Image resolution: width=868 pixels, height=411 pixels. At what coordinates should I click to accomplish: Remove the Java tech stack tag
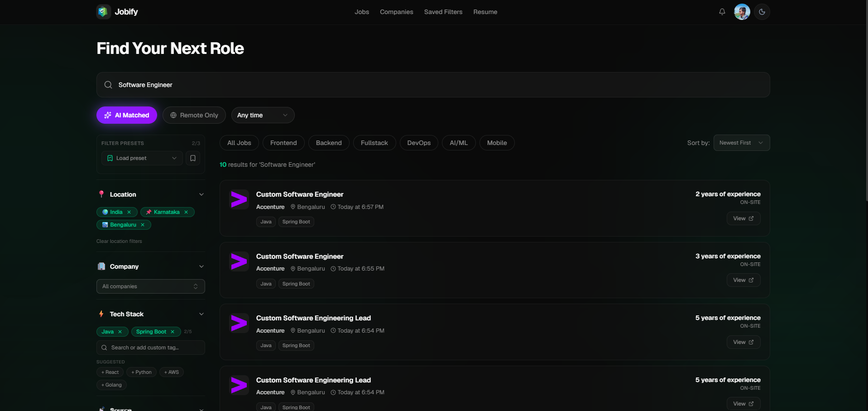click(120, 332)
